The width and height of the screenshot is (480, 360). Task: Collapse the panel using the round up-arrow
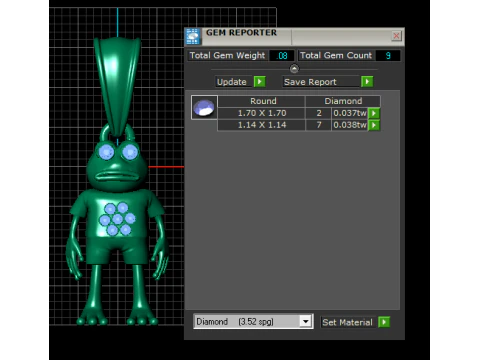click(294, 69)
